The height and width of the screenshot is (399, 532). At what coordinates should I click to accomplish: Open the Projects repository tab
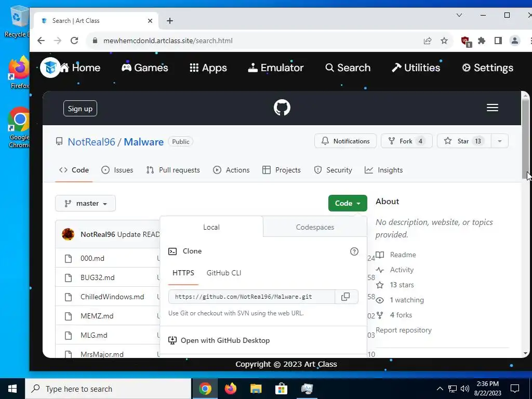282,170
